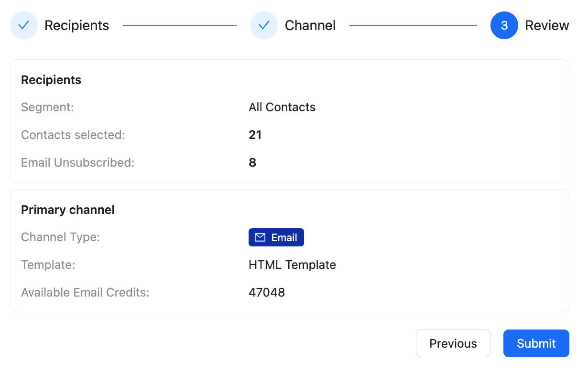This screenshot has width=588, height=383.
Task: Click the envelope icon in Email tag
Action: point(260,237)
